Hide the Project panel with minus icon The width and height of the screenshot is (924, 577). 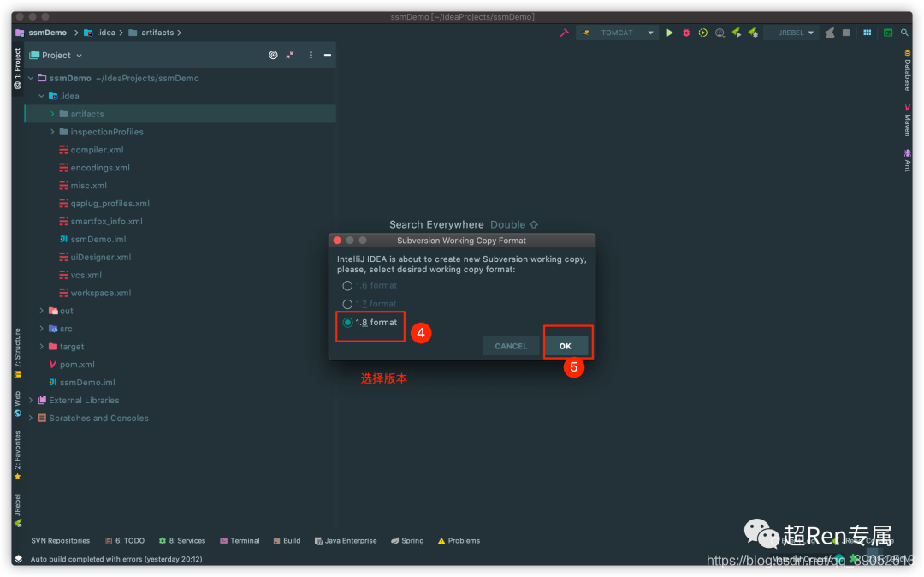click(x=328, y=56)
